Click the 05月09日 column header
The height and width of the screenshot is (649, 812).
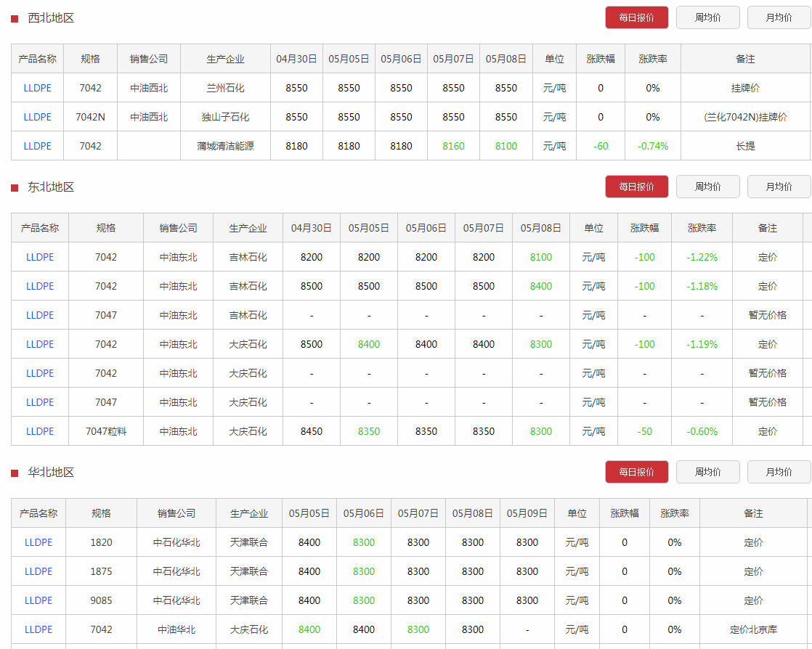(x=527, y=513)
